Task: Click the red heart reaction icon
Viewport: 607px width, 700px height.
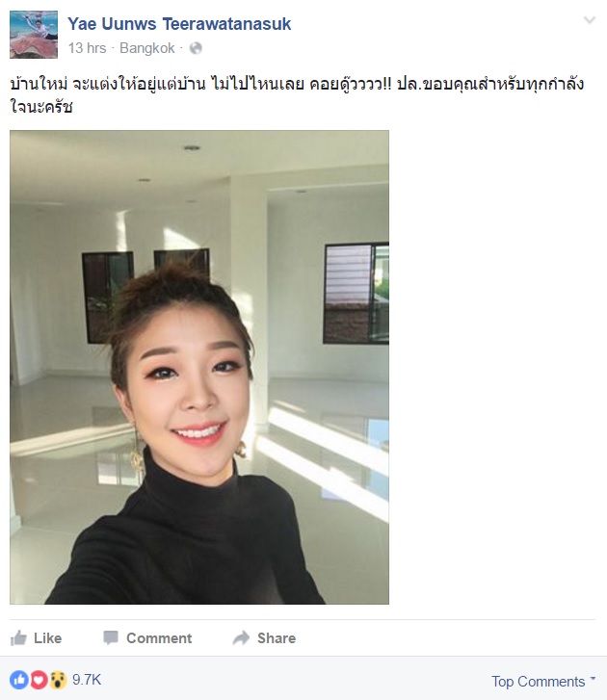Action: tap(39, 680)
